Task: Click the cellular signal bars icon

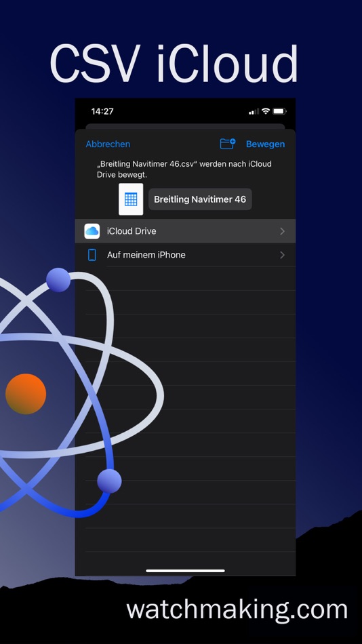Action: [254, 111]
